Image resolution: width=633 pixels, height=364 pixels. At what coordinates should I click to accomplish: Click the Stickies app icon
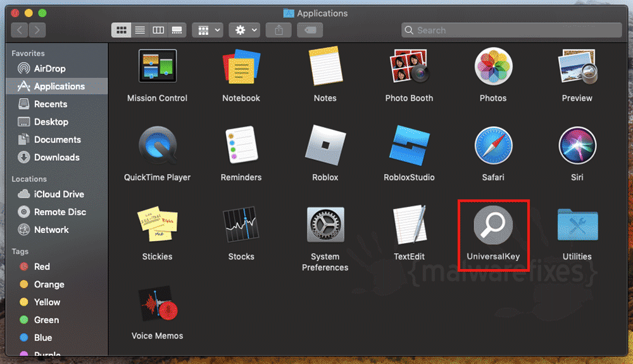158,224
